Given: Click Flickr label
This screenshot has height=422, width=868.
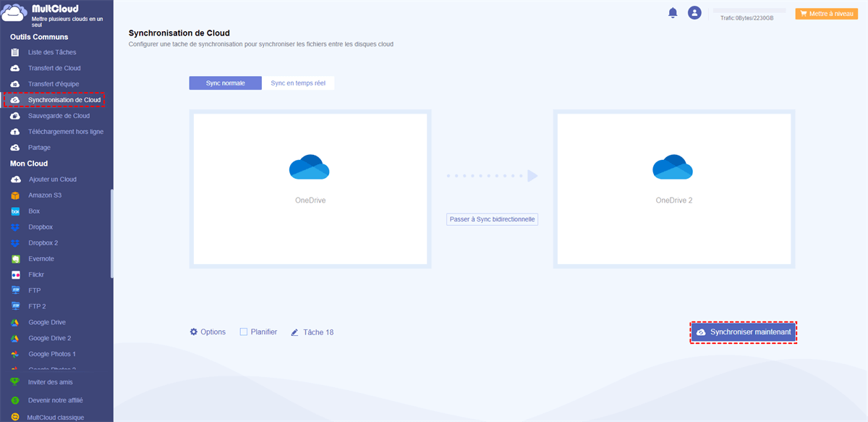Looking at the screenshot, I should [37, 275].
